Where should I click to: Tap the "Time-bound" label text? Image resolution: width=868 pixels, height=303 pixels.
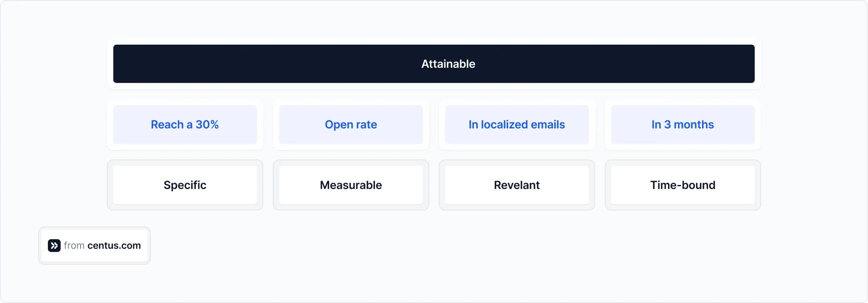tap(683, 185)
